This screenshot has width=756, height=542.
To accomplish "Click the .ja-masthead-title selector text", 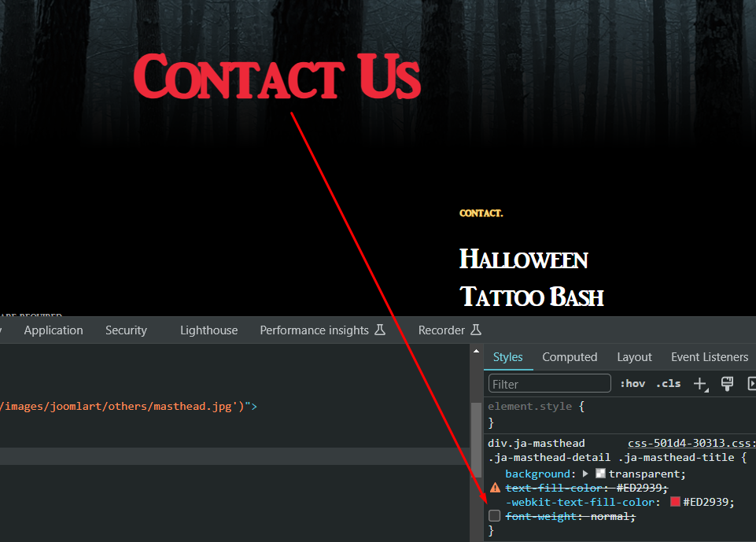I will coord(677,457).
